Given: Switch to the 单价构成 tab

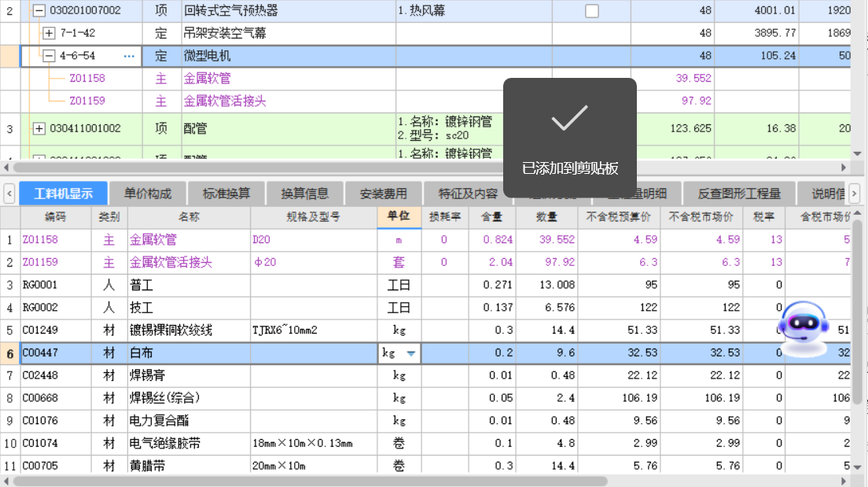Looking at the screenshot, I should [x=147, y=194].
